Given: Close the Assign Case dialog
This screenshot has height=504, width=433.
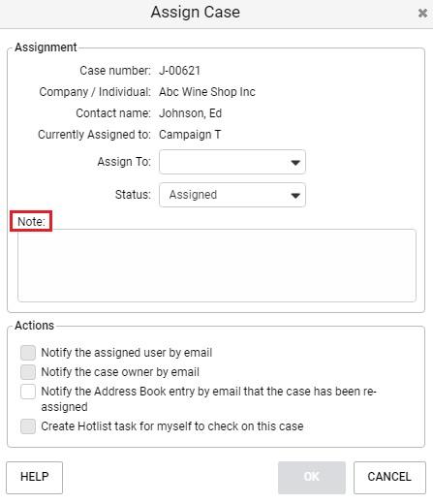Looking at the screenshot, I should point(422,13).
